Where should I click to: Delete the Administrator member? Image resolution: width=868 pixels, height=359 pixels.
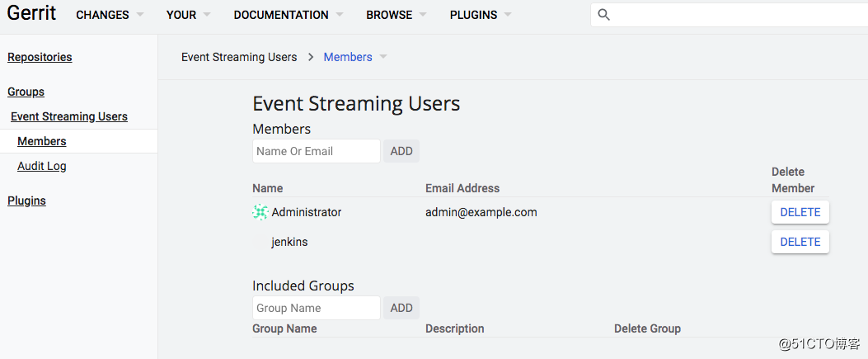pos(800,212)
